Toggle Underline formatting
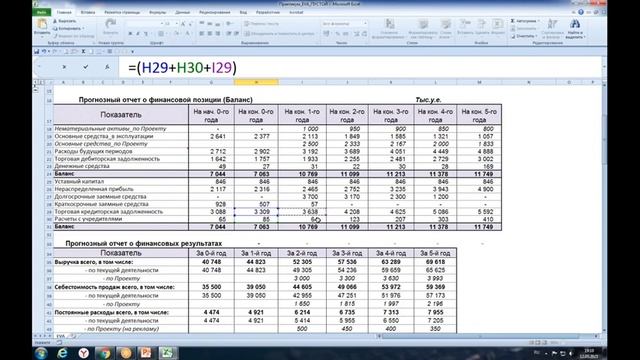This screenshot has height=360, width=640. click(146, 34)
